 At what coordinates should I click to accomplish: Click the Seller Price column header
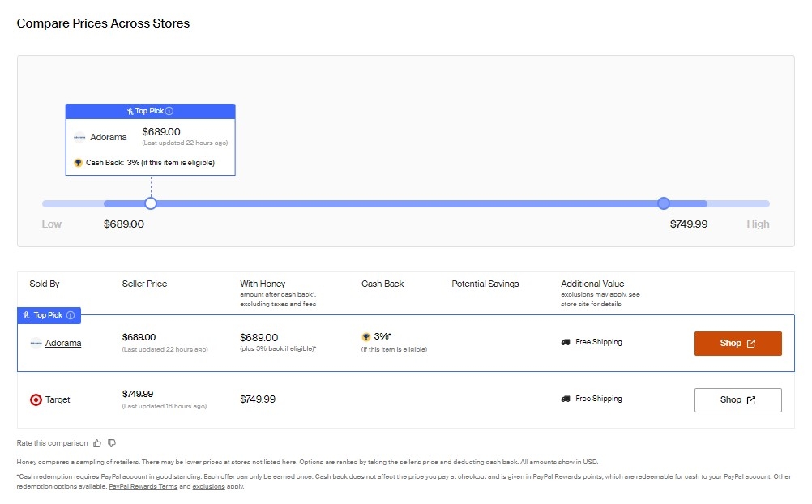(144, 284)
